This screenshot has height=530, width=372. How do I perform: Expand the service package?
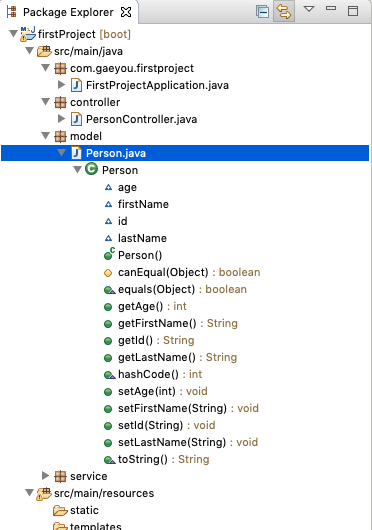(x=45, y=476)
